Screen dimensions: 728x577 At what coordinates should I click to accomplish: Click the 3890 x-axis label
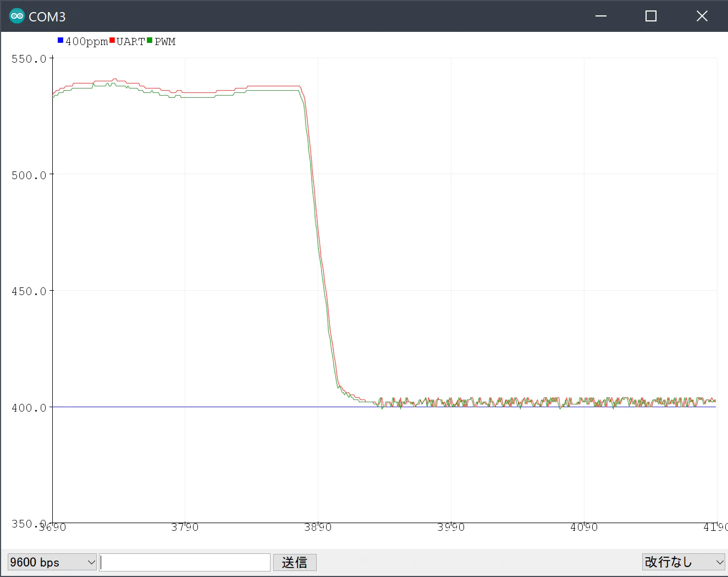coord(318,528)
